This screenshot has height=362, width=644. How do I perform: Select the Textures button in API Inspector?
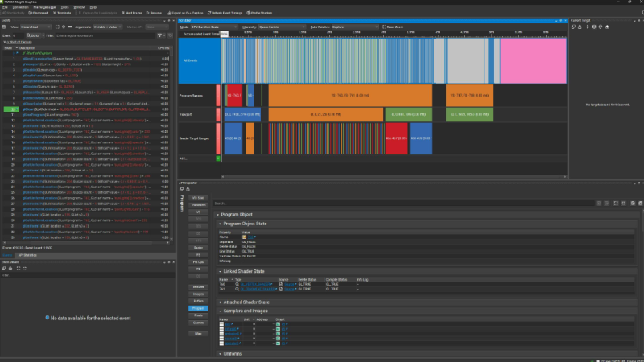[x=197, y=286]
